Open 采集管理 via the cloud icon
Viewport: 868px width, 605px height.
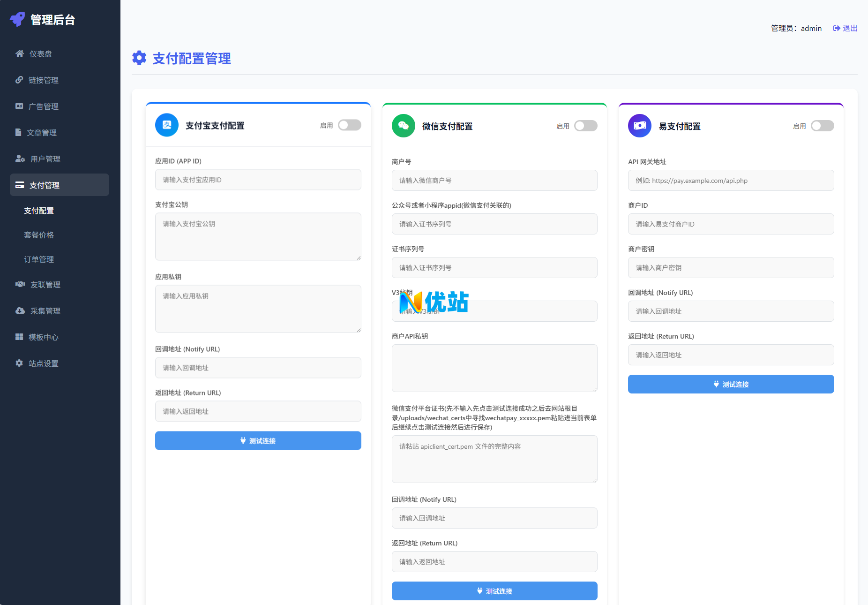pos(20,311)
